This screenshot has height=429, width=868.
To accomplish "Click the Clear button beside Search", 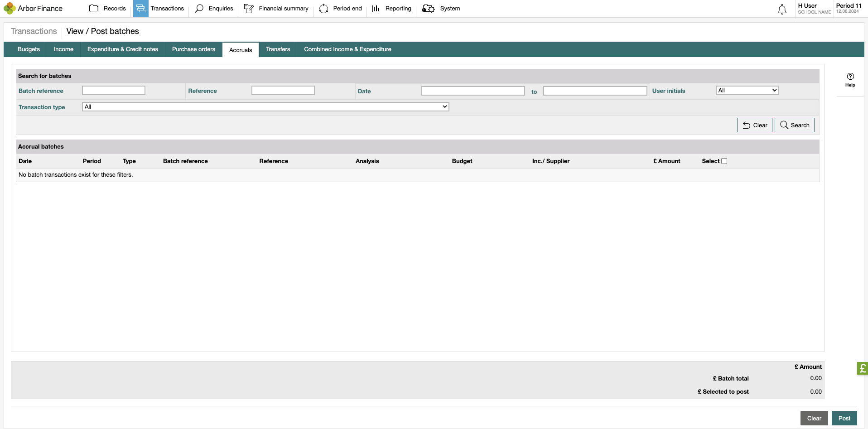I will 754,125.
